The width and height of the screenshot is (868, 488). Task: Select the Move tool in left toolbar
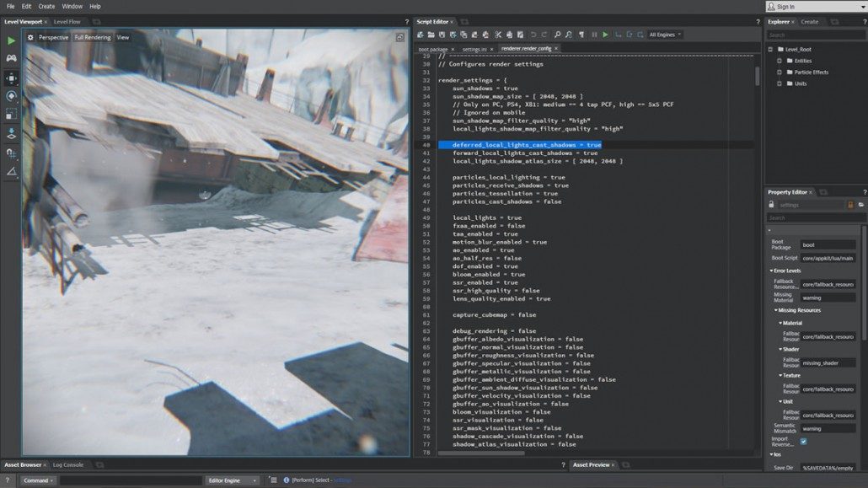(11, 78)
